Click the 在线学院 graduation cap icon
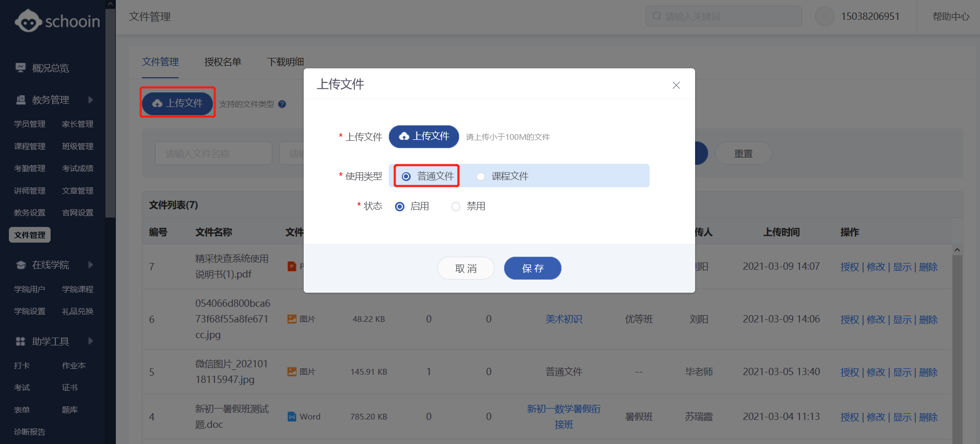 tap(20, 265)
